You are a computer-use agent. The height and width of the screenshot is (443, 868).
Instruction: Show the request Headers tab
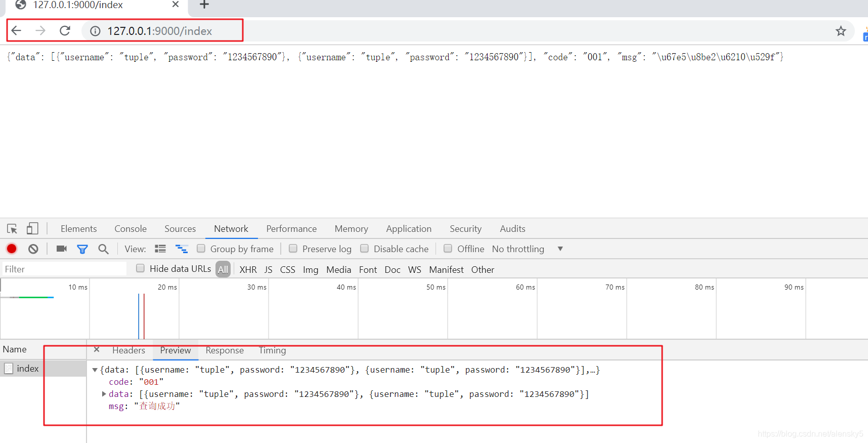128,350
